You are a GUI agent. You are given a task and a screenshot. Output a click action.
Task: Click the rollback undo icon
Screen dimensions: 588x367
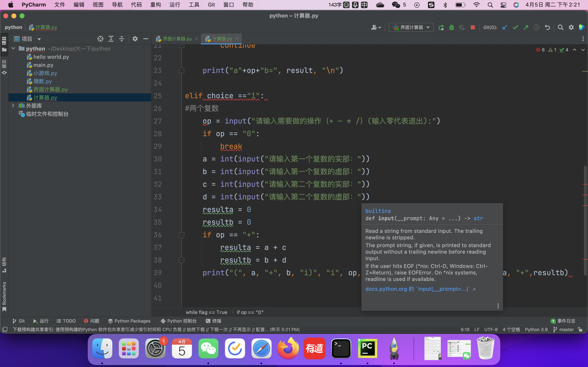tap(547, 28)
